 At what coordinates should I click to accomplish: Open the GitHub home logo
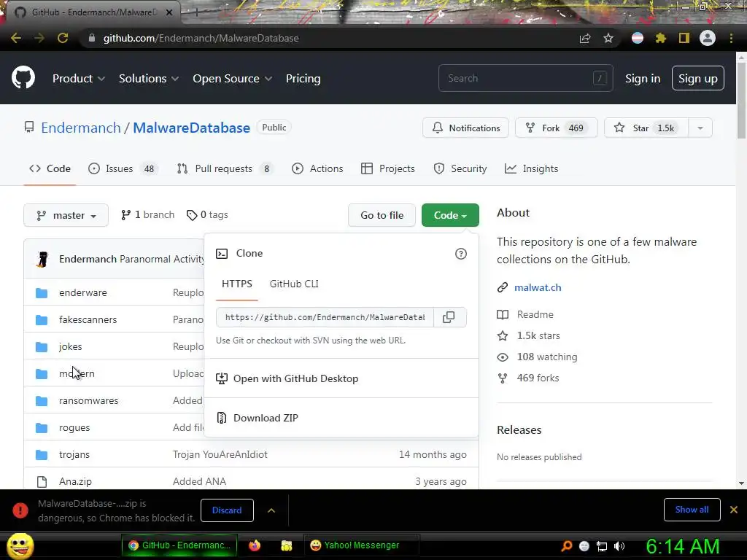pyautogui.click(x=23, y=78)
